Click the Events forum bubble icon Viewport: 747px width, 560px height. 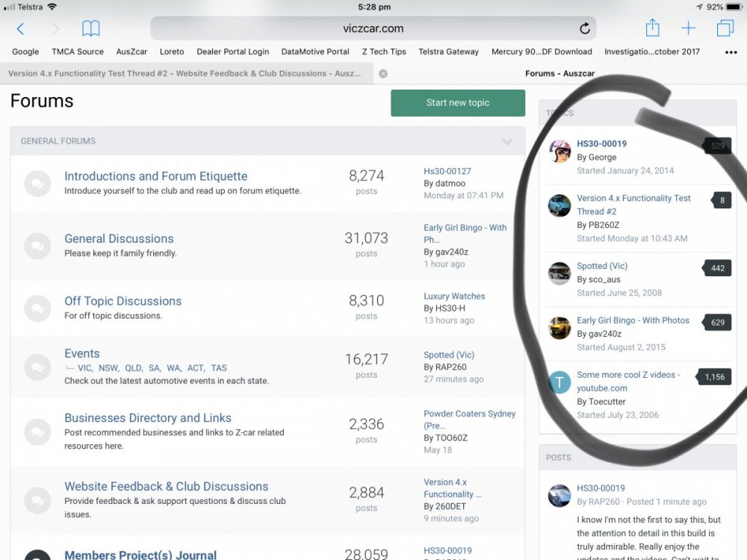coord(37,367)
